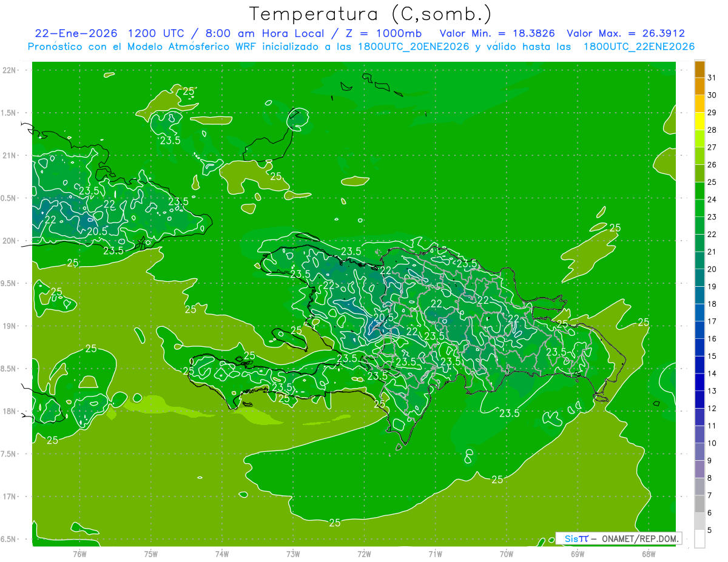Image resolution: width=728 pixels, height=562 pixels.
Task: Click the title "Temperatura (C,somb.)"
Action: click(x=370, y=14)
